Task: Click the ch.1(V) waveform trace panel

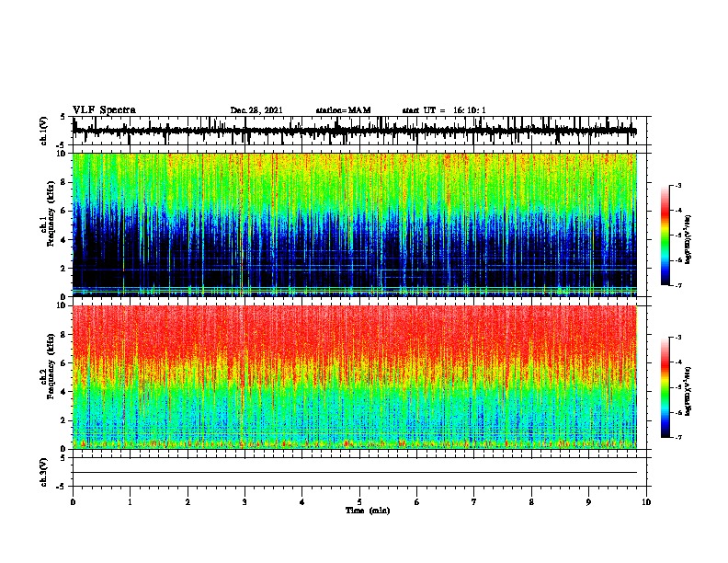Action: 359,131
